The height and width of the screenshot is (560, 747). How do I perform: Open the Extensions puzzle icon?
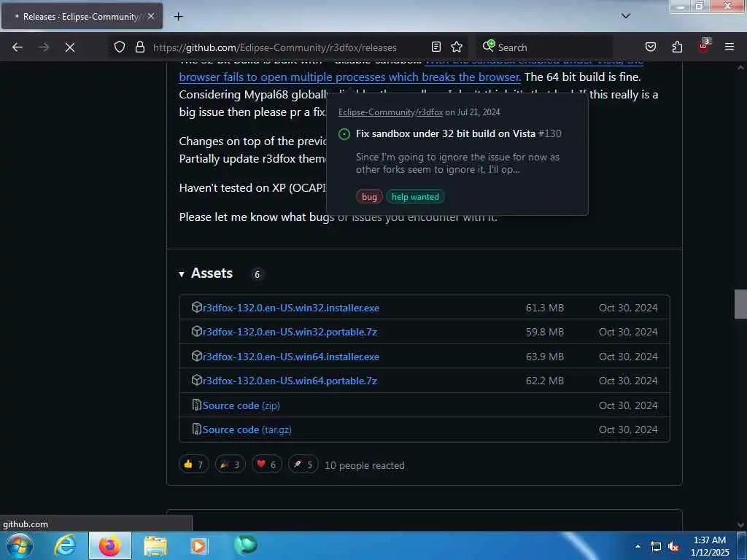click(677, 47)
